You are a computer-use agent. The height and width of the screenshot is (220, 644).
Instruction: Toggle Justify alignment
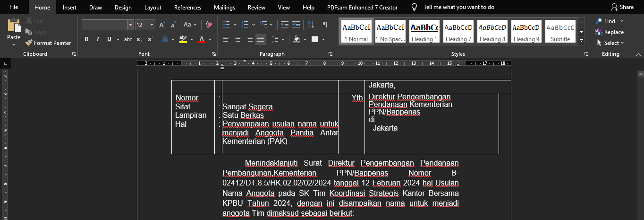[x=261, y=39]
